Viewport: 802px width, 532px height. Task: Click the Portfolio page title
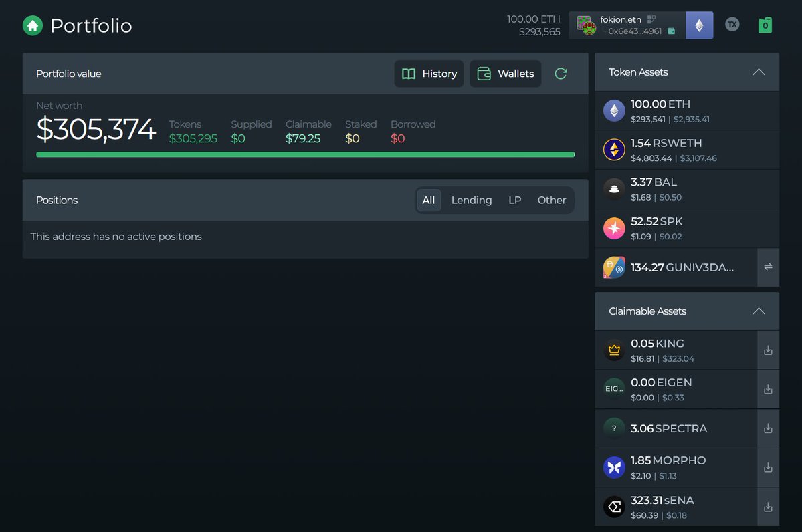(x=91, y=25)
